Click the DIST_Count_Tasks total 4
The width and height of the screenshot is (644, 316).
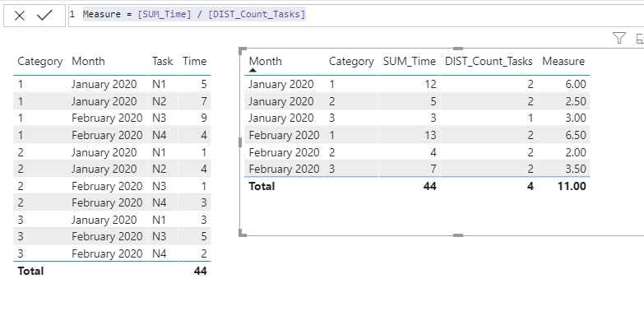click(x=530, y=186)
